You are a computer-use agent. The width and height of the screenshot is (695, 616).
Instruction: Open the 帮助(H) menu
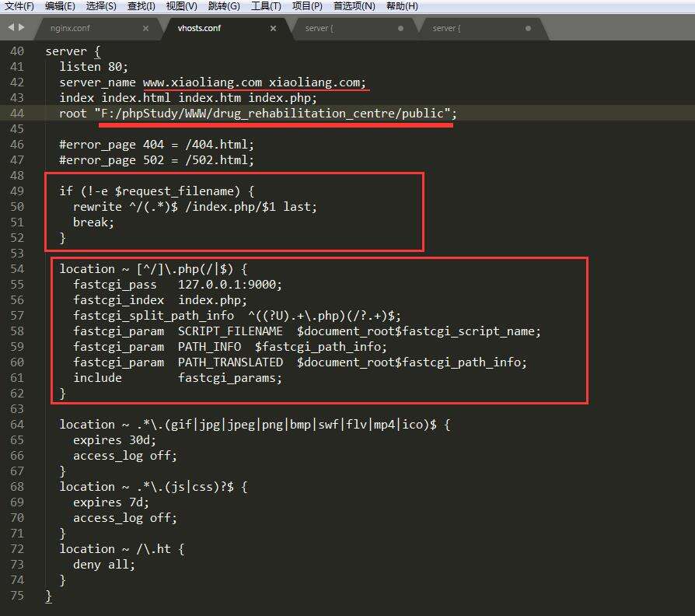point(402,6)
